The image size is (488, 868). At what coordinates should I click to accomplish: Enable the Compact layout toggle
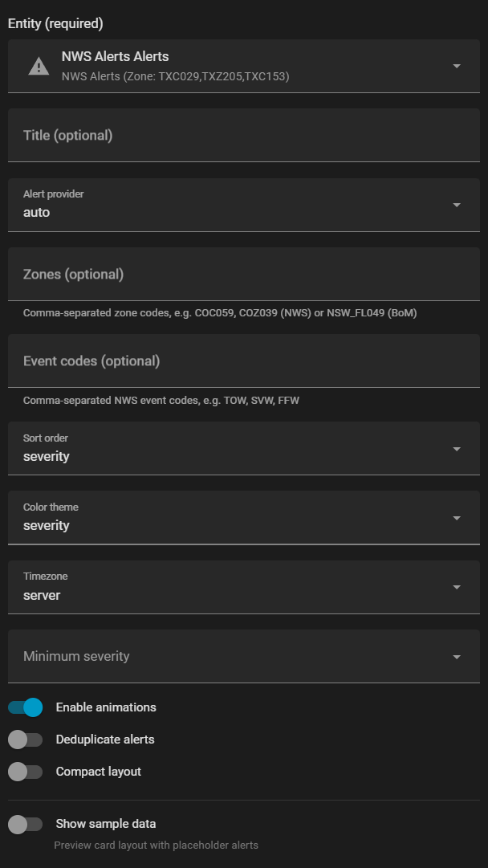pos(25,772)
